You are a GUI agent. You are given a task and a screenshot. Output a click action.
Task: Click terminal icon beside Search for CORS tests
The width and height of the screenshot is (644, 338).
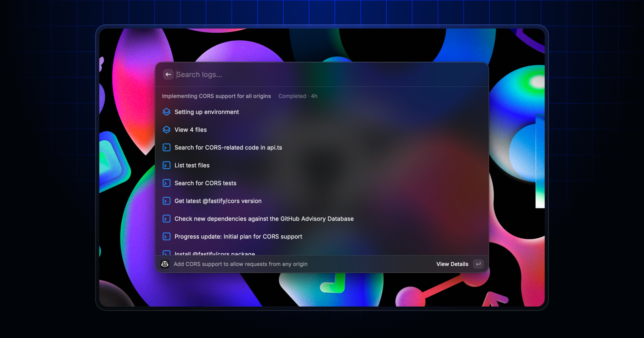coord(167,183)
